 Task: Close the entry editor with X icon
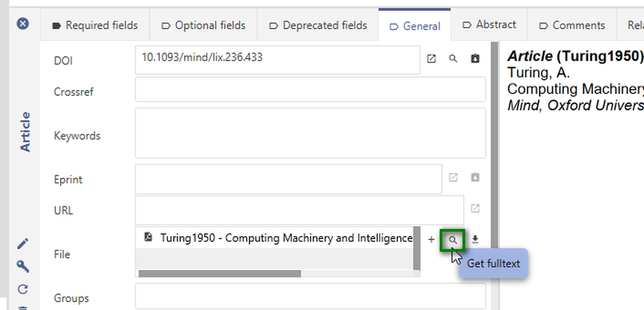pyautogui.click(x=23, y=24)
